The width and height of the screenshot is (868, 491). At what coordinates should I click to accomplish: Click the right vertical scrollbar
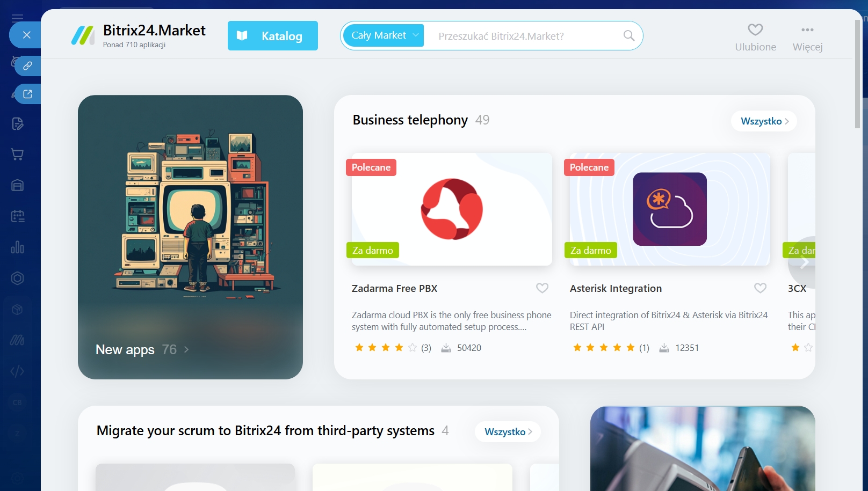click(857, 75)
